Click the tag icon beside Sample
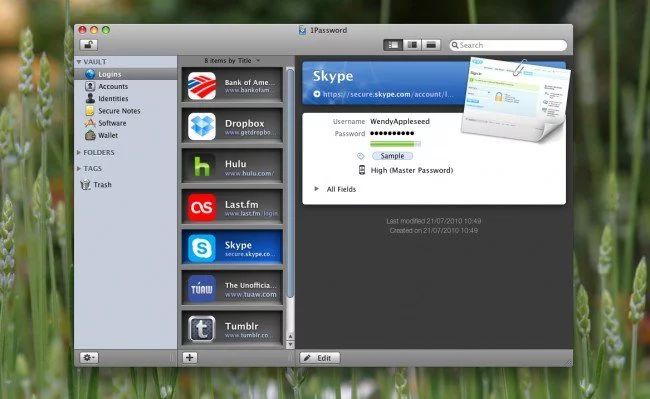 coord(361,156)
